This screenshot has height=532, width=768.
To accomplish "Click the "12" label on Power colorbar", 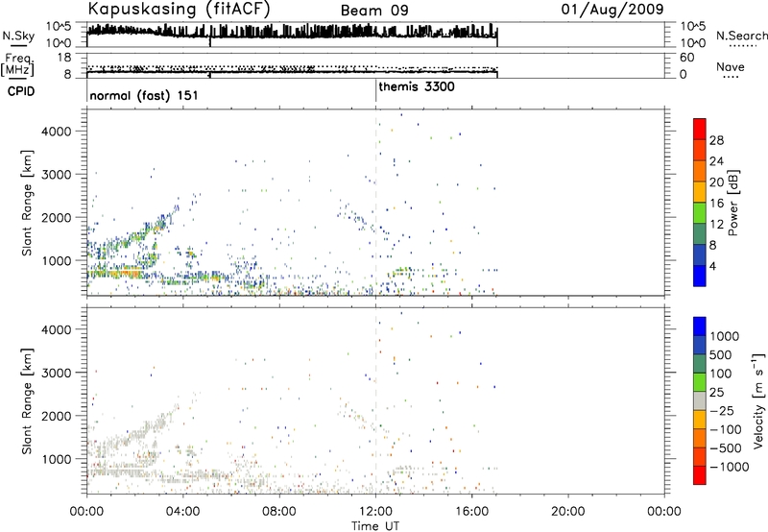I will [716, 225].
